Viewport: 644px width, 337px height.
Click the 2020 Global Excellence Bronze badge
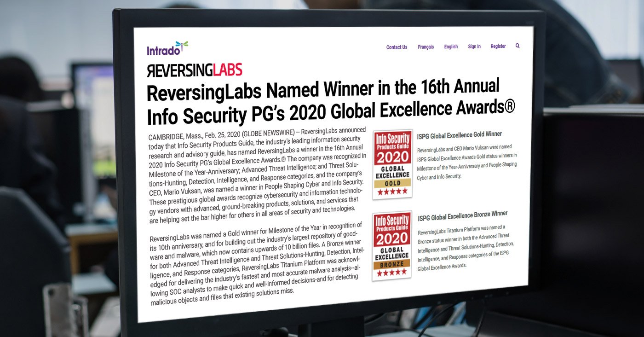[392, 246]
